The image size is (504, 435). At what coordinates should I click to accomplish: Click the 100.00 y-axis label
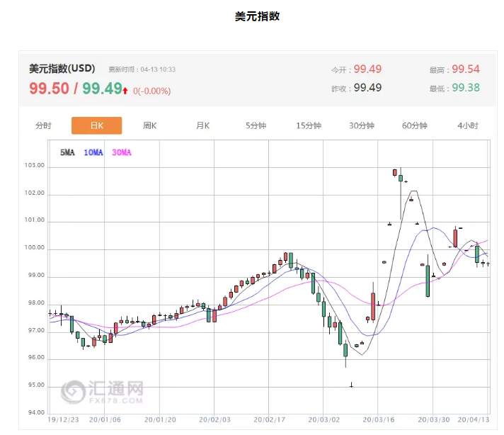pos(35,248)
